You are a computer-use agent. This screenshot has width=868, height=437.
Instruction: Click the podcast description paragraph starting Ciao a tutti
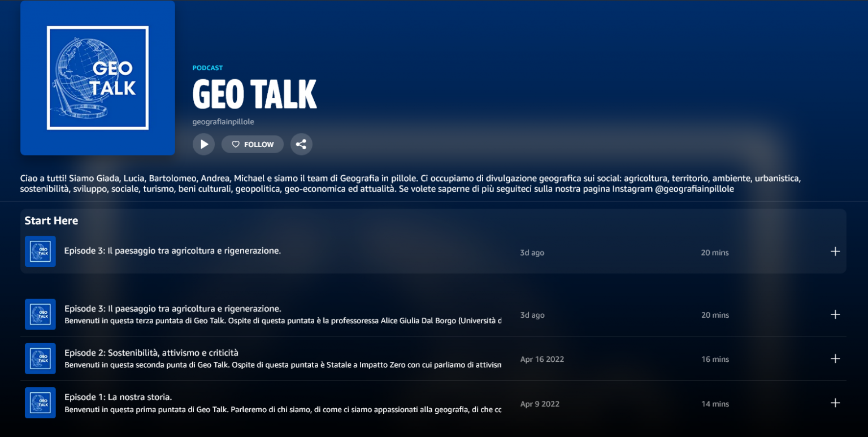[x=411, y=184]
